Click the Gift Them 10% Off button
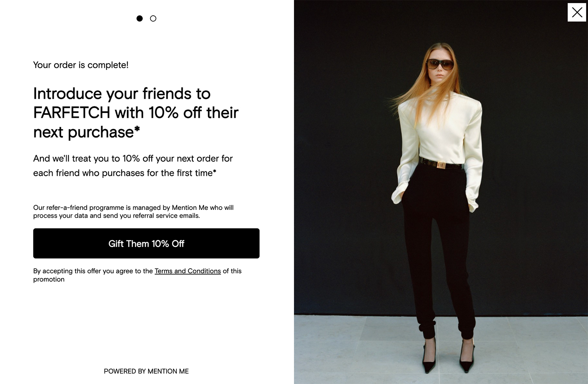The height and width of the screenshot is (384, 588). click(146, 243)
